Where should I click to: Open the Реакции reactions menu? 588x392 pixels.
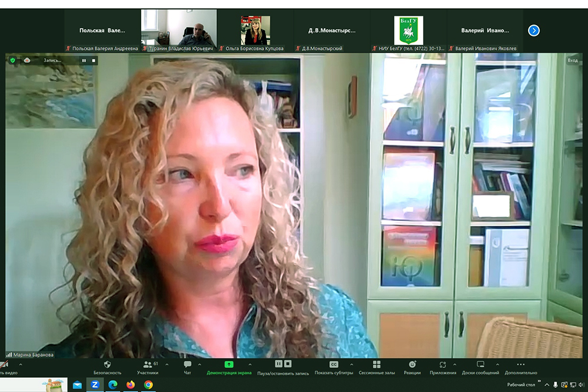coord(412,367)
